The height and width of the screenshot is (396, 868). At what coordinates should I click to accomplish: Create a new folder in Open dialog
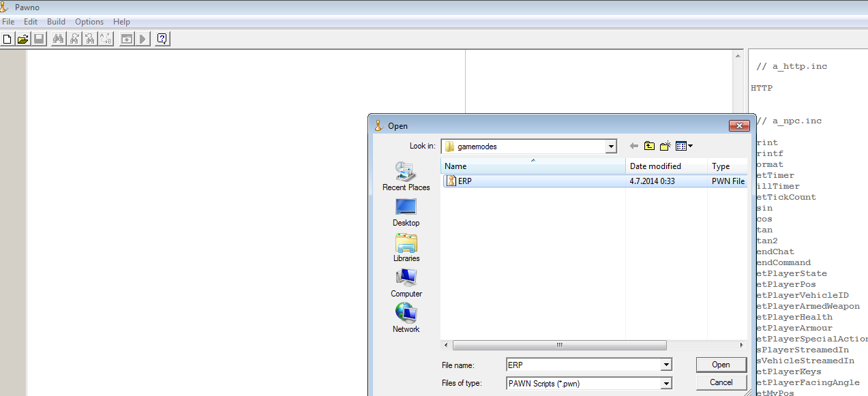(x=665, y=146)
